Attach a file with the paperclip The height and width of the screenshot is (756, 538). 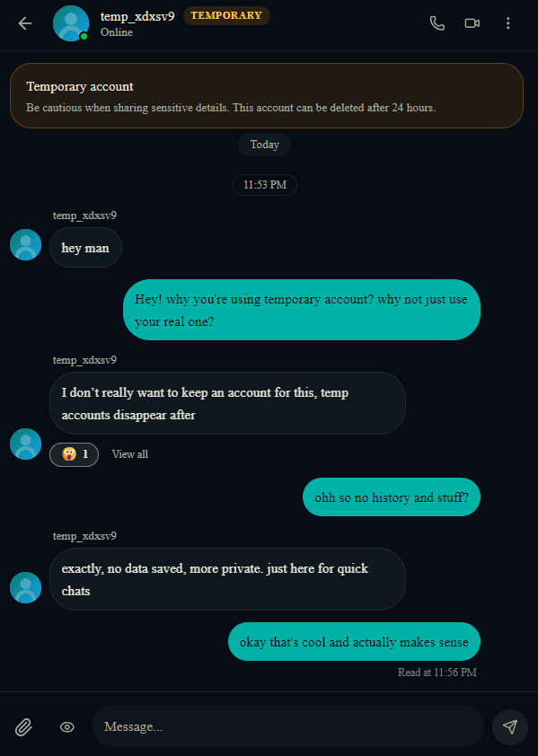[x=24, y=726]
